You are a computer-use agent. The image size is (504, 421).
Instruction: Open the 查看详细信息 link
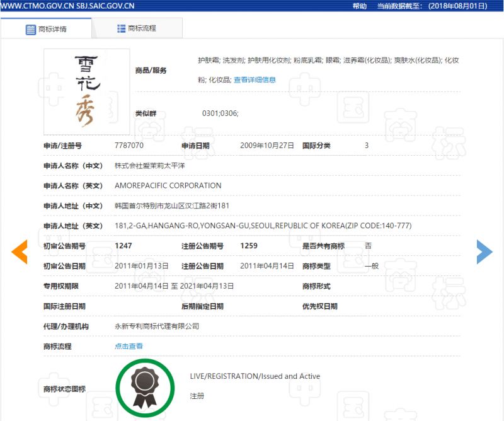coord(255,80)
